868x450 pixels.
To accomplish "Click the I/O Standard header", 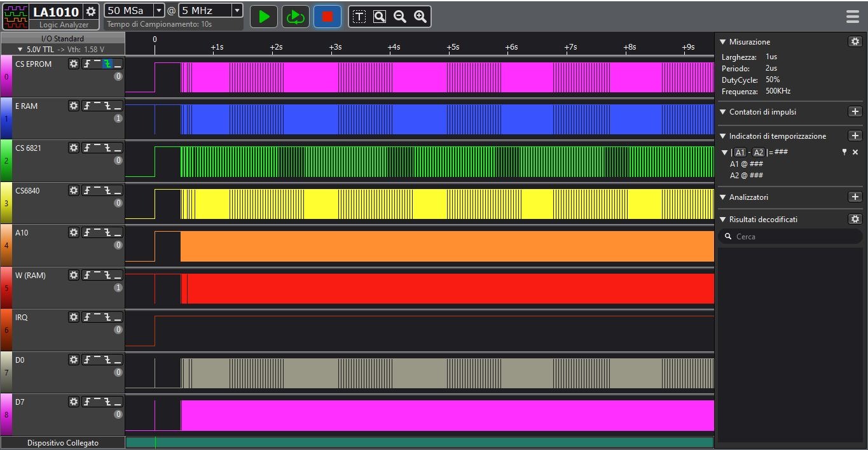I will (x=62, y=39).
